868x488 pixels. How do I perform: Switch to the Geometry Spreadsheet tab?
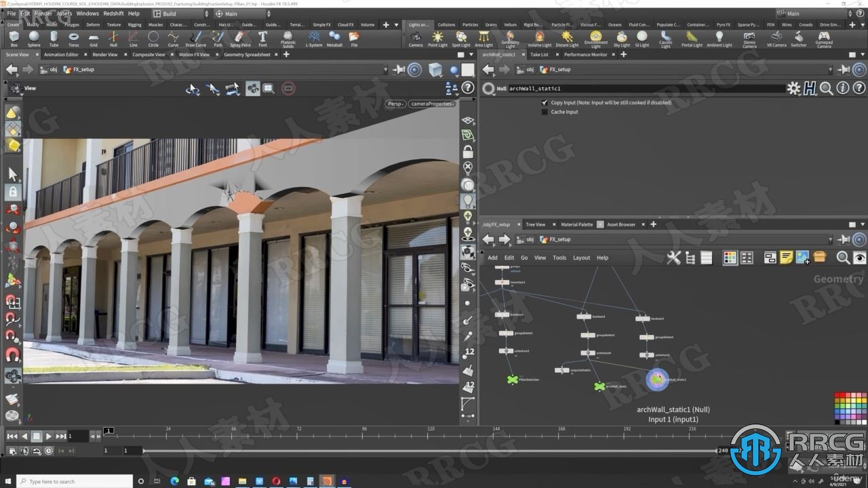point(247,54)
